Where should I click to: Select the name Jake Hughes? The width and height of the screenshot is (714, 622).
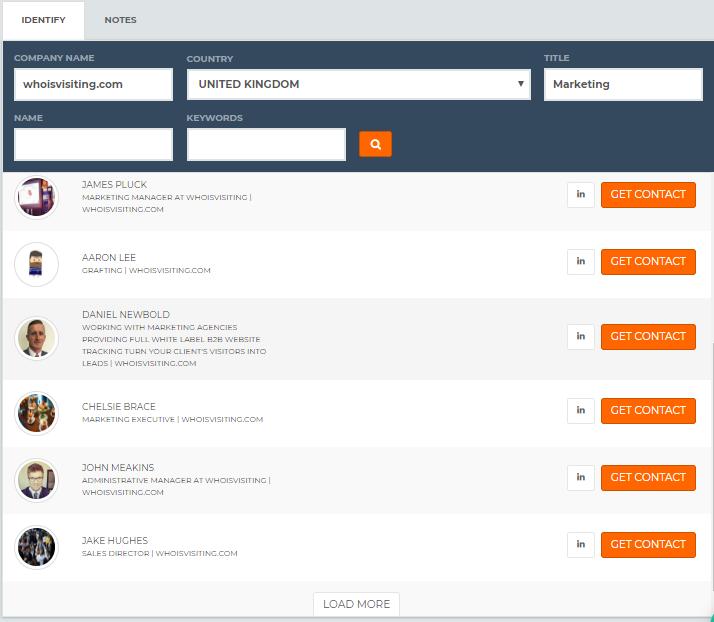pyautogui.click(x=115, y=540)
